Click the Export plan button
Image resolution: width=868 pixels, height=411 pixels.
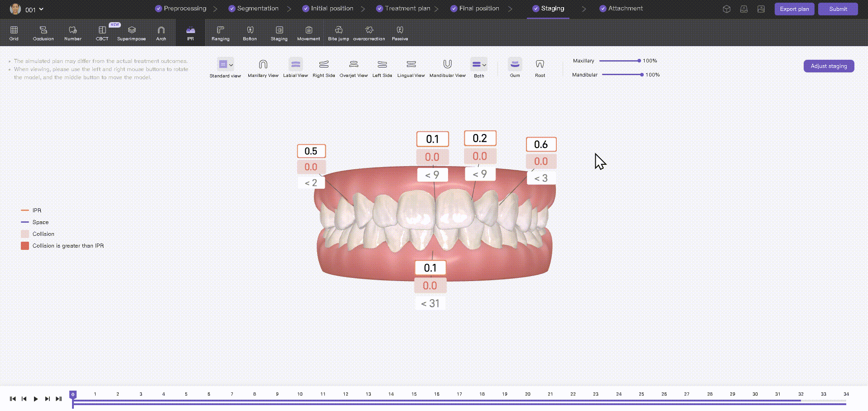(794, 9)
